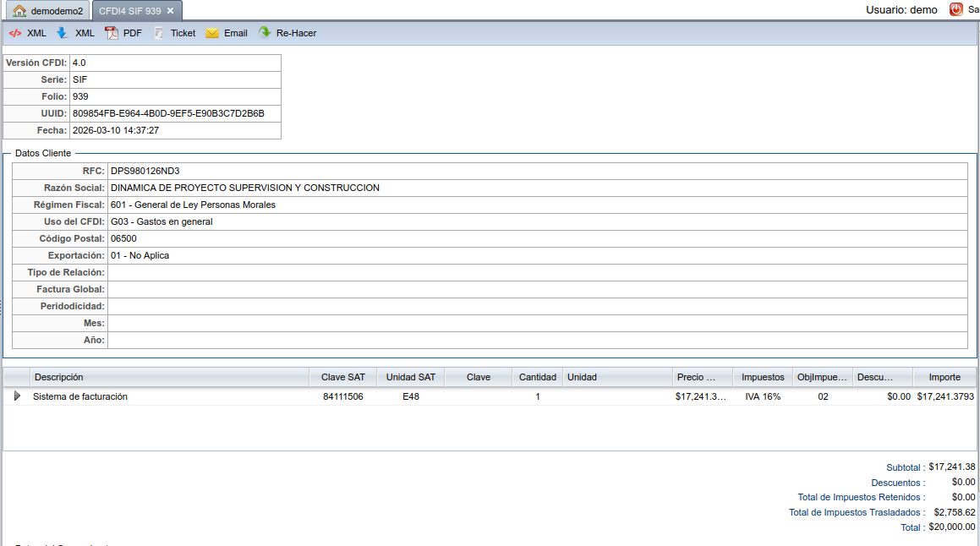Click the Unidad SAT column header

410,377
